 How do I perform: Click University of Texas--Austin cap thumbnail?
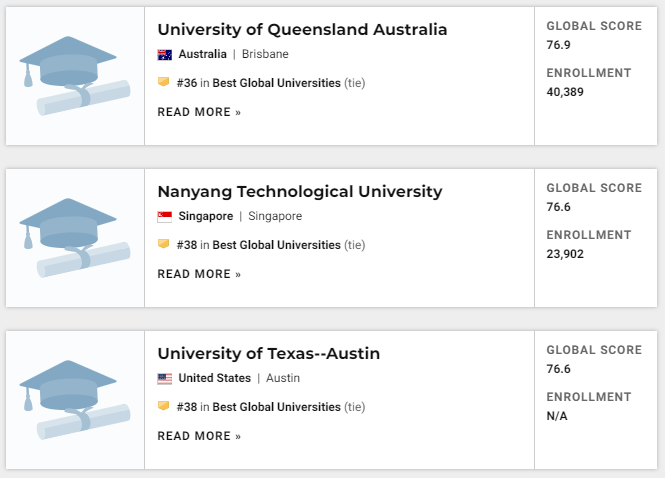point(75,400)
